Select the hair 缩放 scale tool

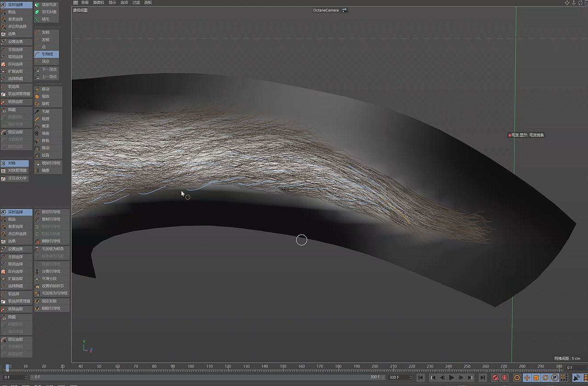(x=48, y=96)
